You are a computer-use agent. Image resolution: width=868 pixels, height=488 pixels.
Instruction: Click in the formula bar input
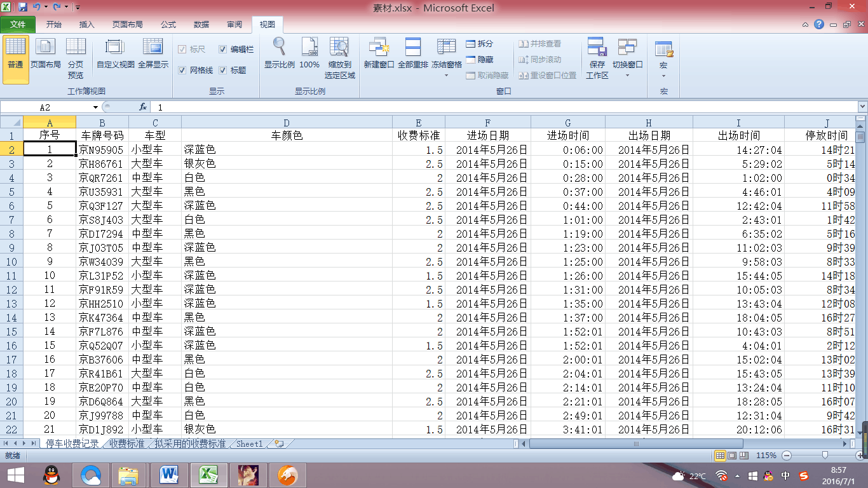click(x=504, y=107)
